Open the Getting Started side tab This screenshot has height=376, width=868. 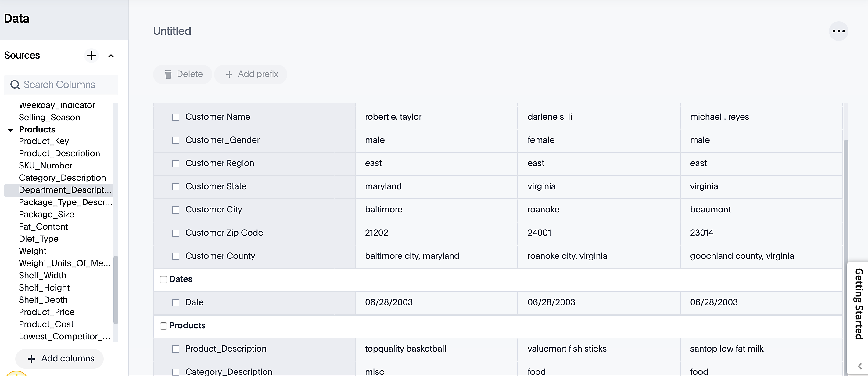coord(859,303)
